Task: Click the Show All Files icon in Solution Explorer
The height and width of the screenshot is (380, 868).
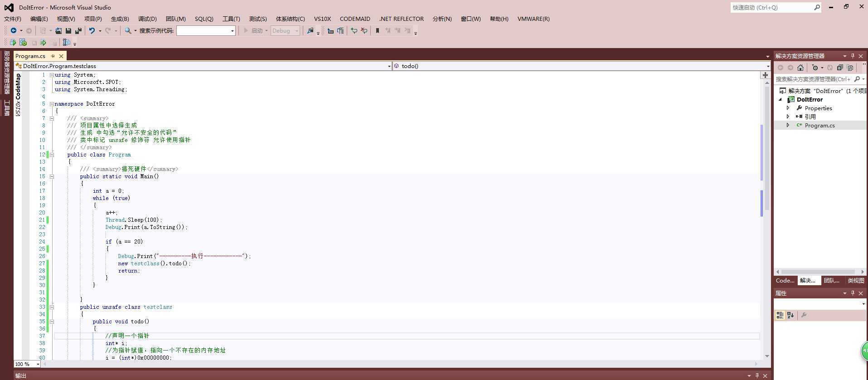Action: (850, 68)
